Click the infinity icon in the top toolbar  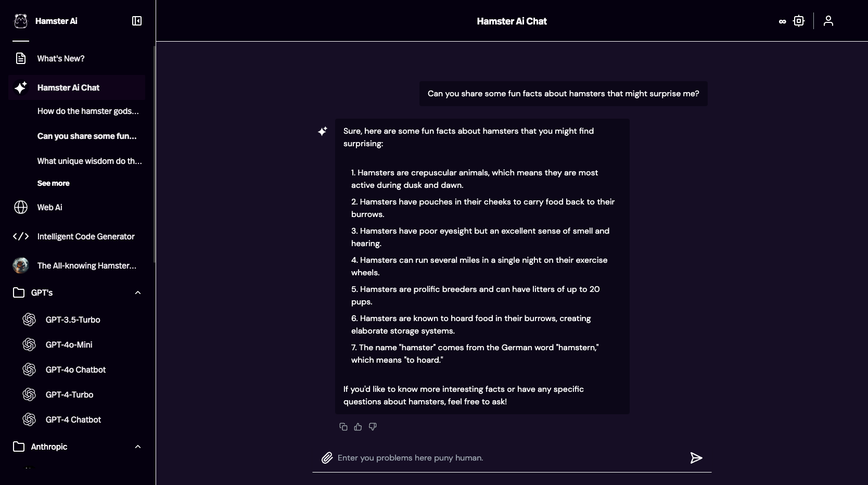[x=782, y=22]
